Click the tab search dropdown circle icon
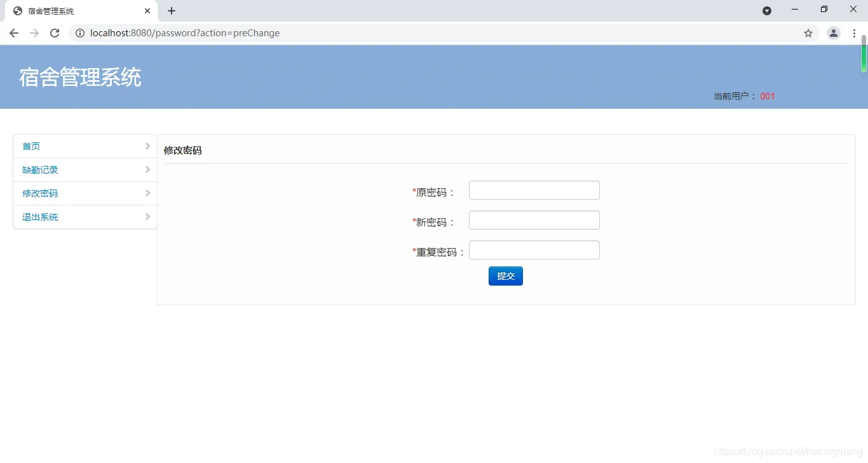This screenshot has height=463, width=868. (767, 11)
